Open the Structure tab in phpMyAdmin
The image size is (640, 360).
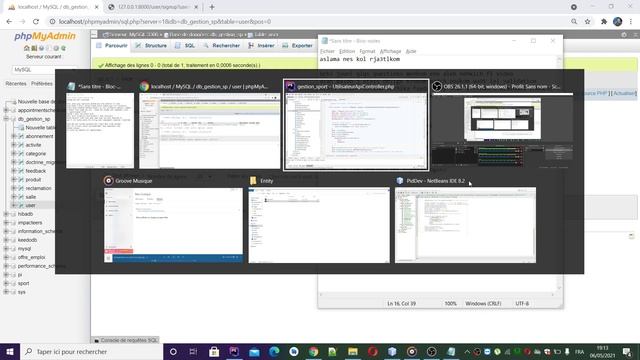click(151, 46)
